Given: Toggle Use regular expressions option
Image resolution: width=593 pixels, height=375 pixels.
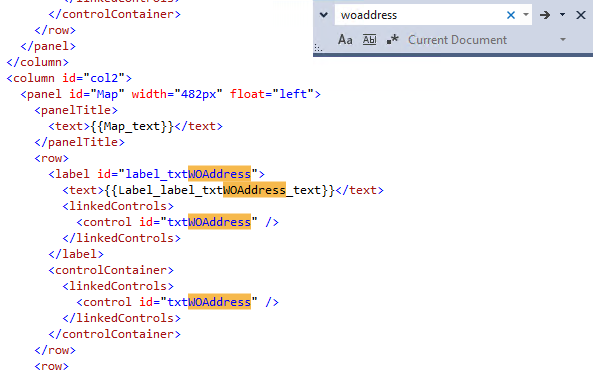Looking at the screenshot, I should [x=393, y=40].
